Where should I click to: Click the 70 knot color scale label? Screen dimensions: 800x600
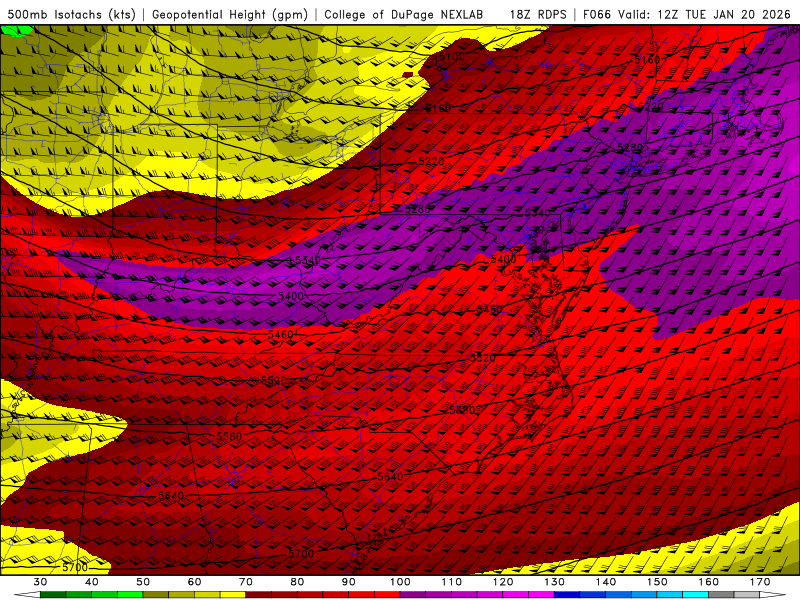246,582
